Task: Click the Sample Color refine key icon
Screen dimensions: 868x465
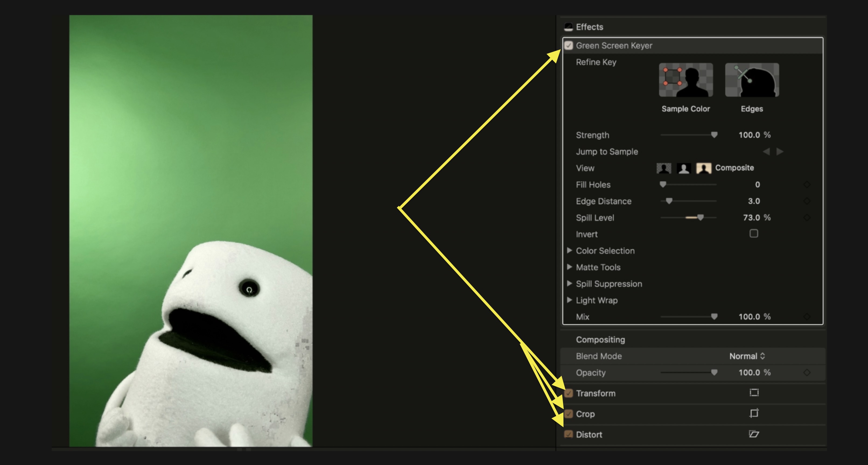Action: pos(686,80)
